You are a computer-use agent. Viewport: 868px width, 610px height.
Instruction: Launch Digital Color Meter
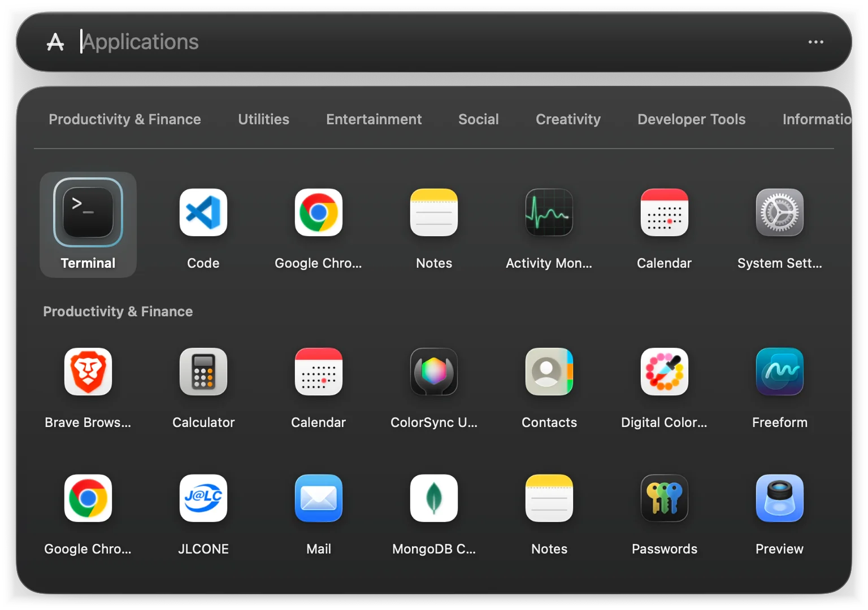click(x=665, y=372)
